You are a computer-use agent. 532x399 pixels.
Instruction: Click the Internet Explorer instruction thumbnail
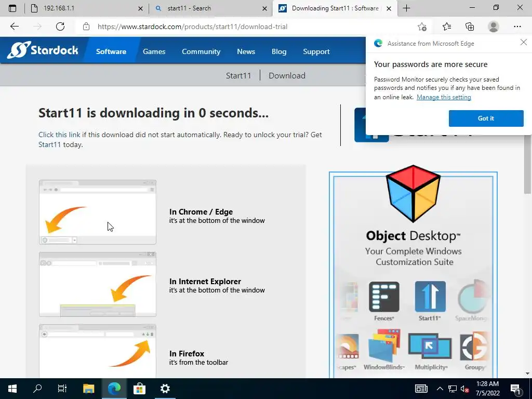(x=98, y=284)
